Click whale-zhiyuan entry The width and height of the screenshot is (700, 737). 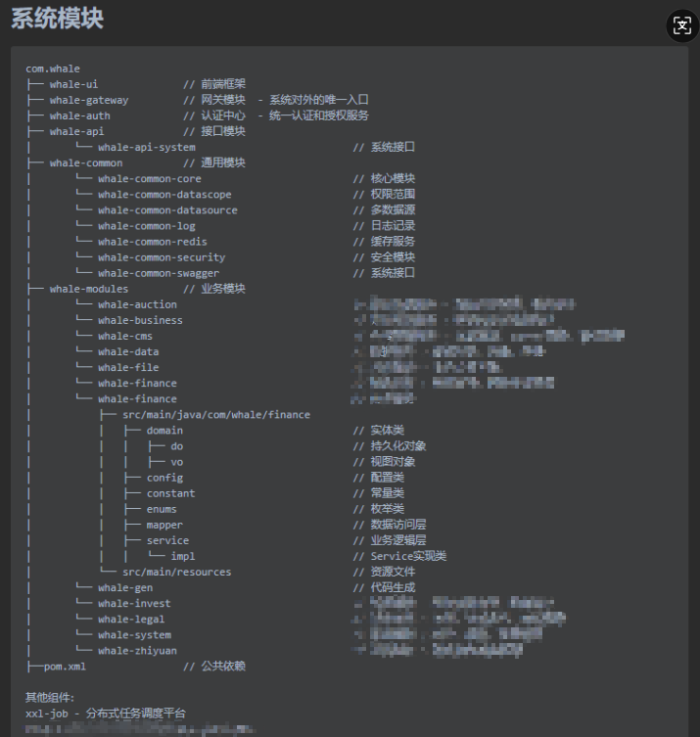tap(137, 651)
